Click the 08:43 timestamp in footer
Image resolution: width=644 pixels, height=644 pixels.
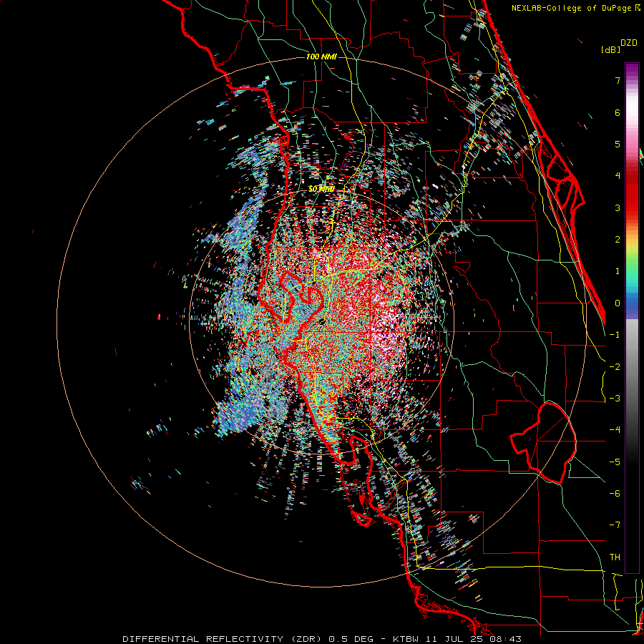506,639
